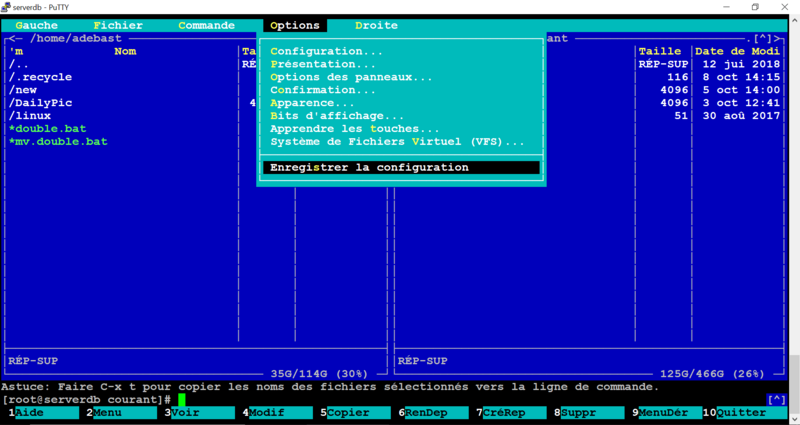Viewport: 800px width, 425px height.
Task: Select the *double.bat file
Action: 122,129
